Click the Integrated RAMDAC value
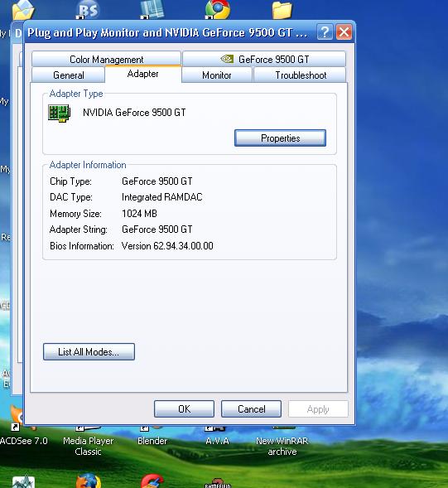Viewport: 448px width, 488px height. click(161, 197)
